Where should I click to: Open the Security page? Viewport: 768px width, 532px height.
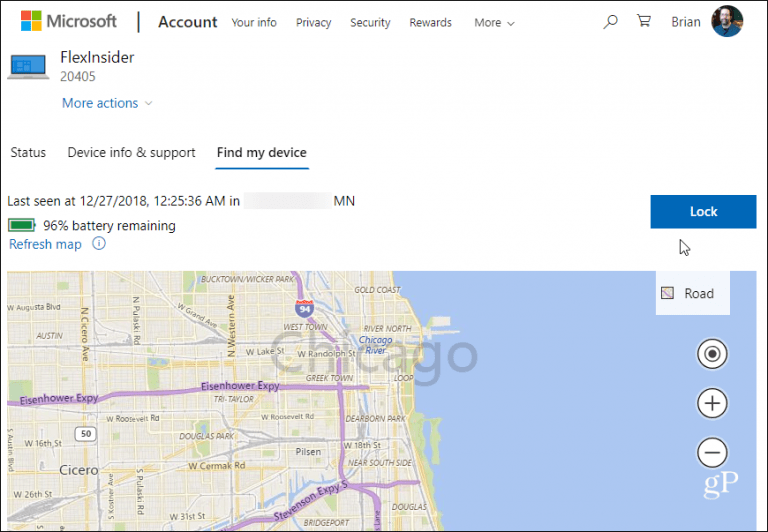tap(370, 23)
